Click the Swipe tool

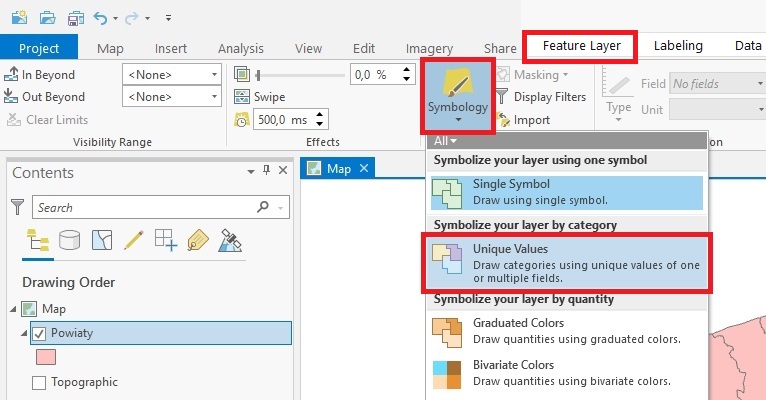(260, 97)
